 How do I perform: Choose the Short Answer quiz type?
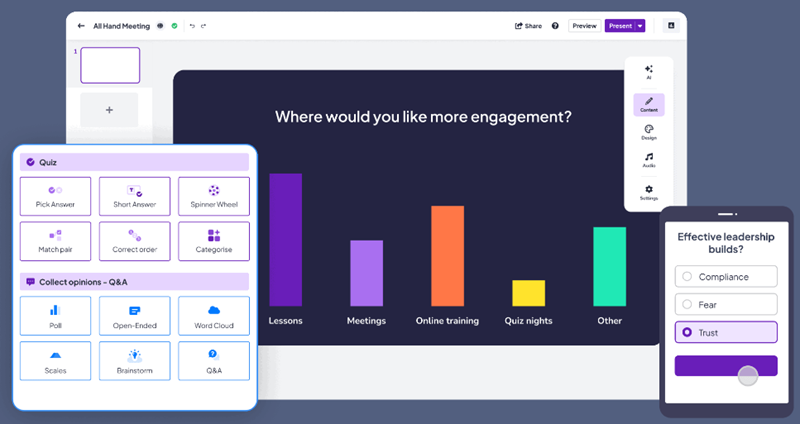tap(135, 196)
